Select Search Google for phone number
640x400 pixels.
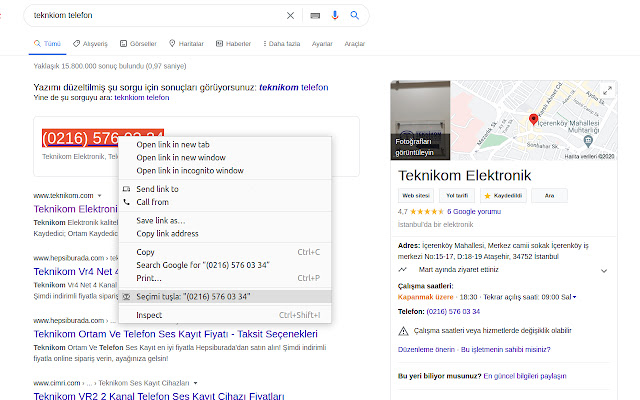point(225,265)
